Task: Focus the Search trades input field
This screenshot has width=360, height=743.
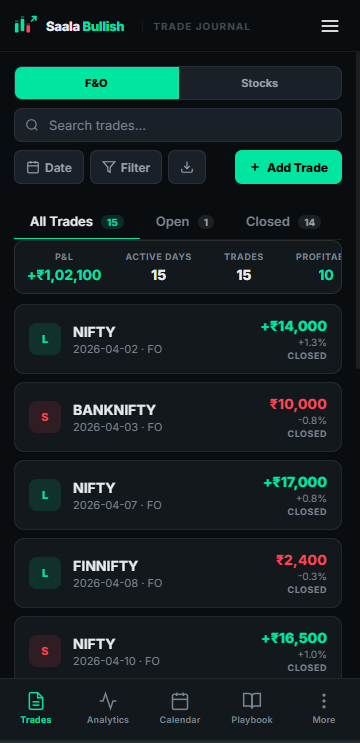Action: tap(178, 125)
